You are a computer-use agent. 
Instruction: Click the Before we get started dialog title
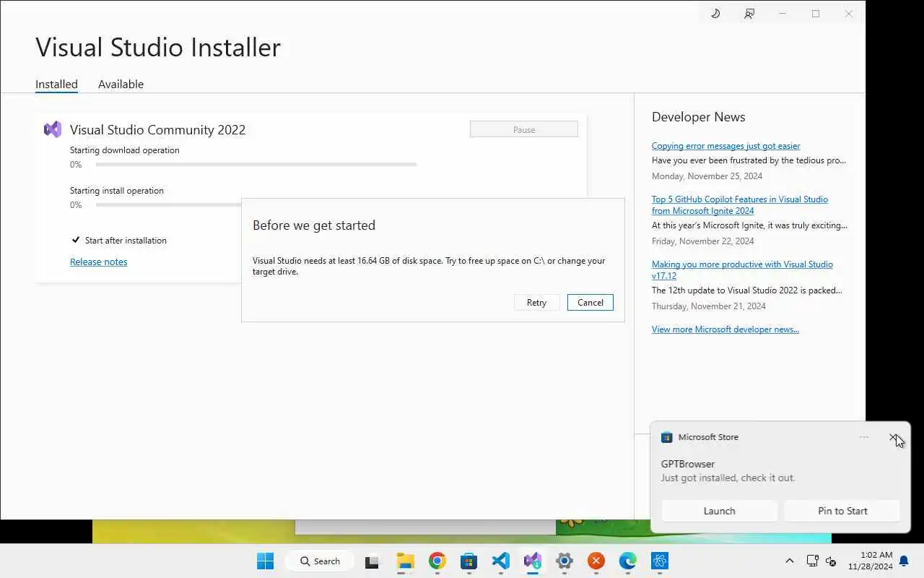coord(314,225)
